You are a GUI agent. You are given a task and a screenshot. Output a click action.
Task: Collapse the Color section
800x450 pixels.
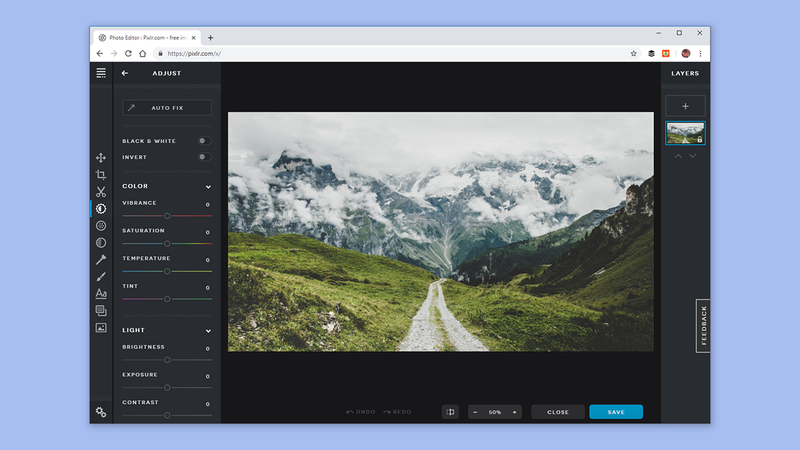[208, 187]
